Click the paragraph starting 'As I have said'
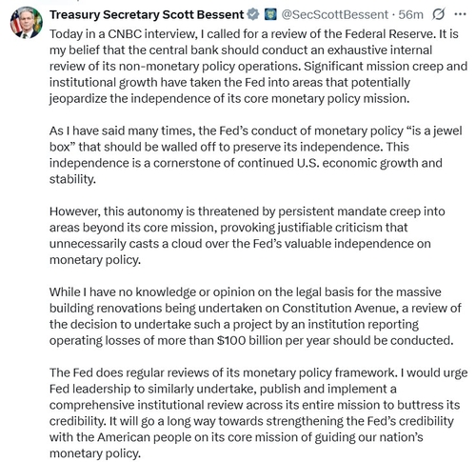Image resolution: width=476 pixels, height=462 pixels. click(255, 155)
